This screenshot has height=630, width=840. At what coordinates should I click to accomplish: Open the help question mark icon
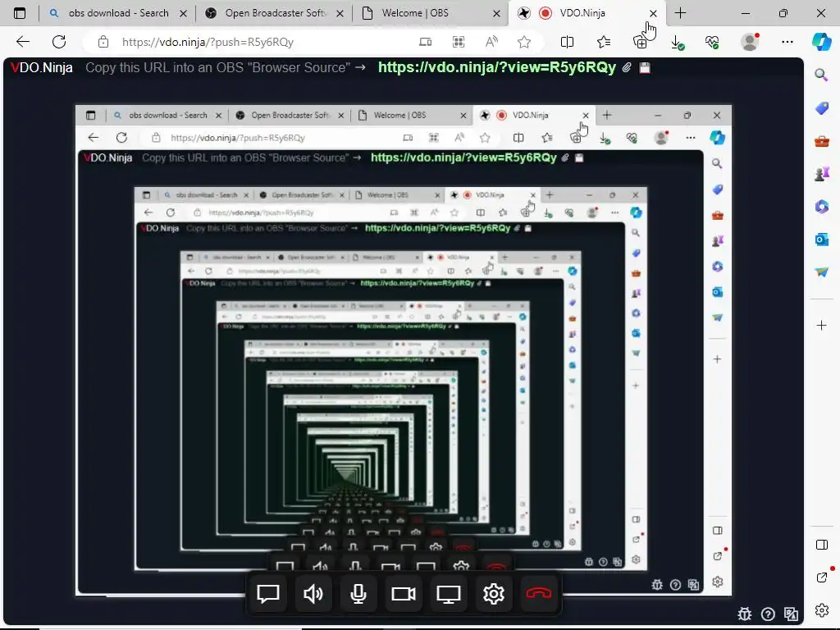point(768,614)
